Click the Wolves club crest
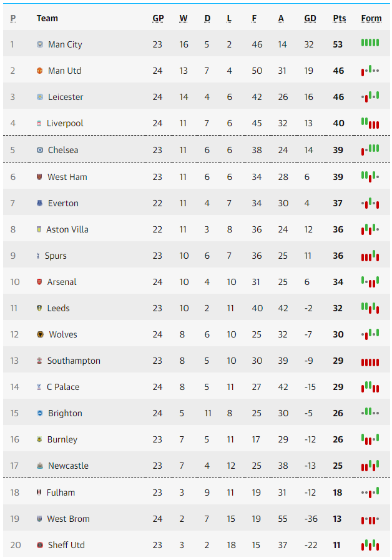The height and width of the screenshot is (560, 392). click(41, 334)
